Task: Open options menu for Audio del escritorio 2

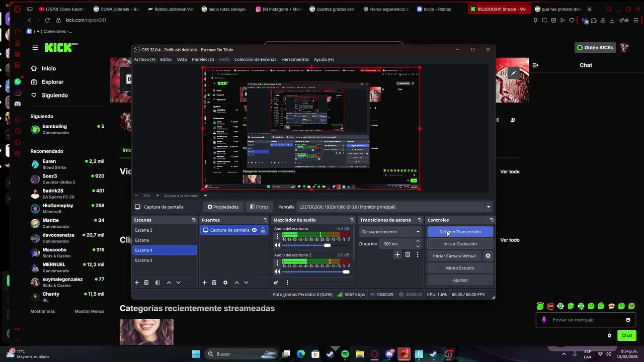Action: click(x=277, y=262)
